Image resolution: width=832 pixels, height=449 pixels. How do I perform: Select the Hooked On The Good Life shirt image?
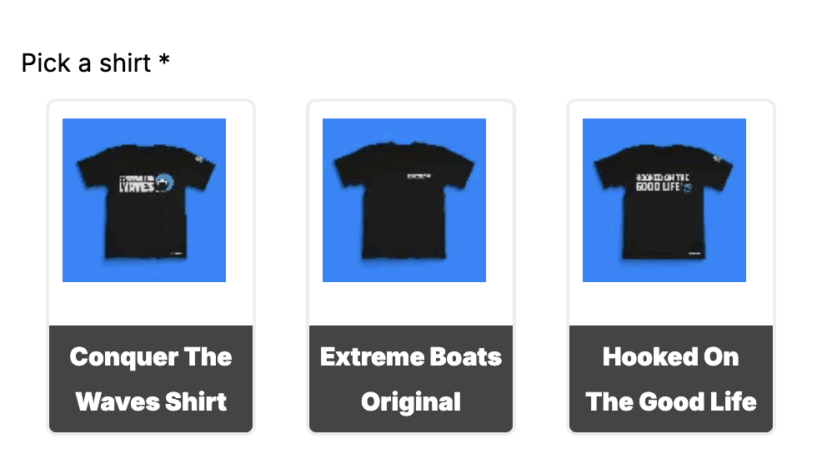[664, 200]
